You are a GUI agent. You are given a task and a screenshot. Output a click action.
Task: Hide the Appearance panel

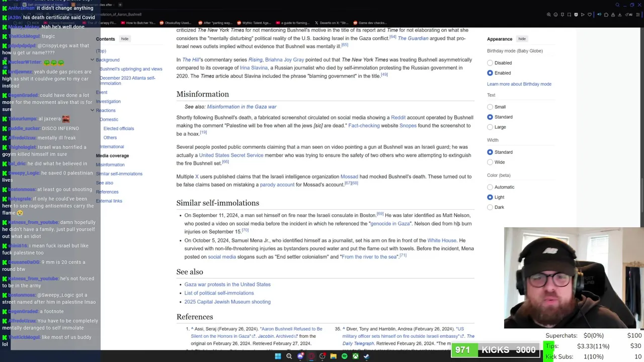click(522, 39)
